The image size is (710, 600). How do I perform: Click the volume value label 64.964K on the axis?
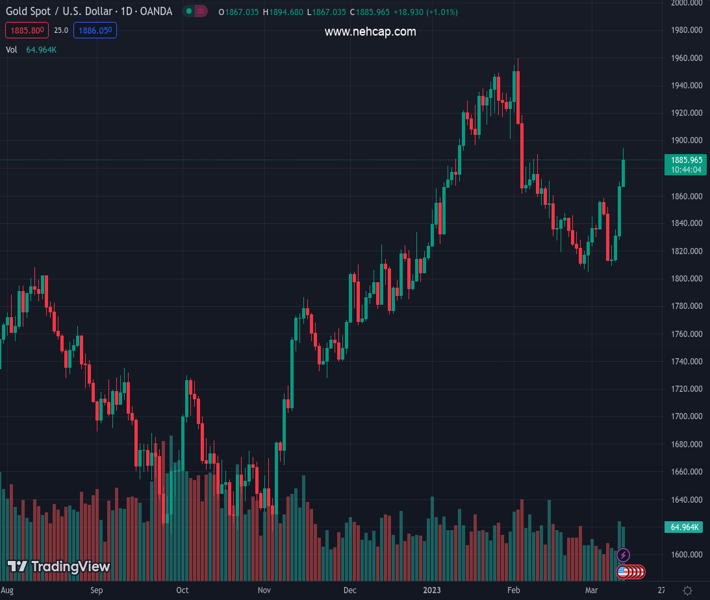(685, 527)
